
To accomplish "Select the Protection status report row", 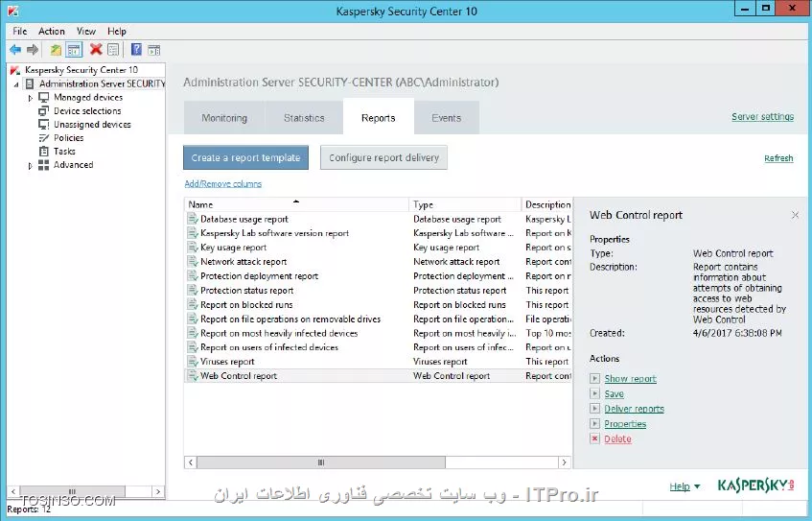I will pyautogui.click(x=378, y=291).
